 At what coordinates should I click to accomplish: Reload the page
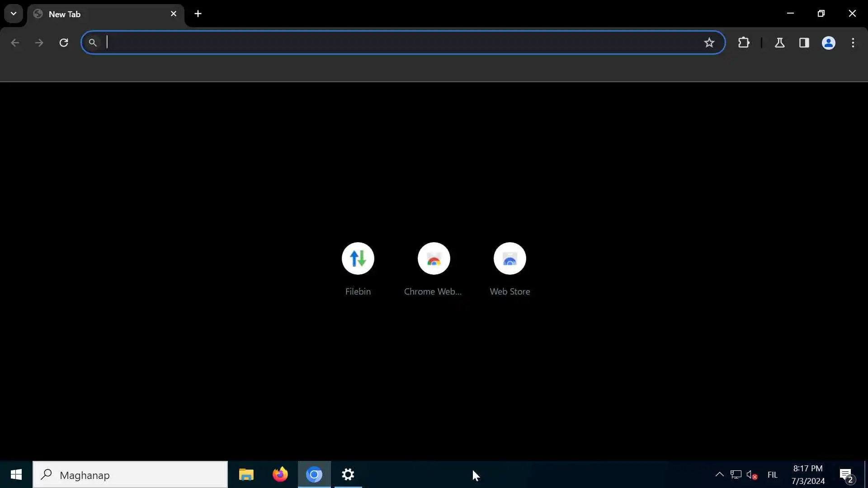(x=64, y=42)
